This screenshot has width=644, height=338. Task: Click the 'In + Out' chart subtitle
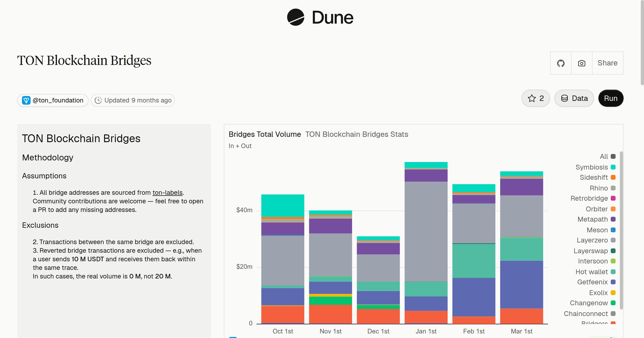tap(240, 146)
